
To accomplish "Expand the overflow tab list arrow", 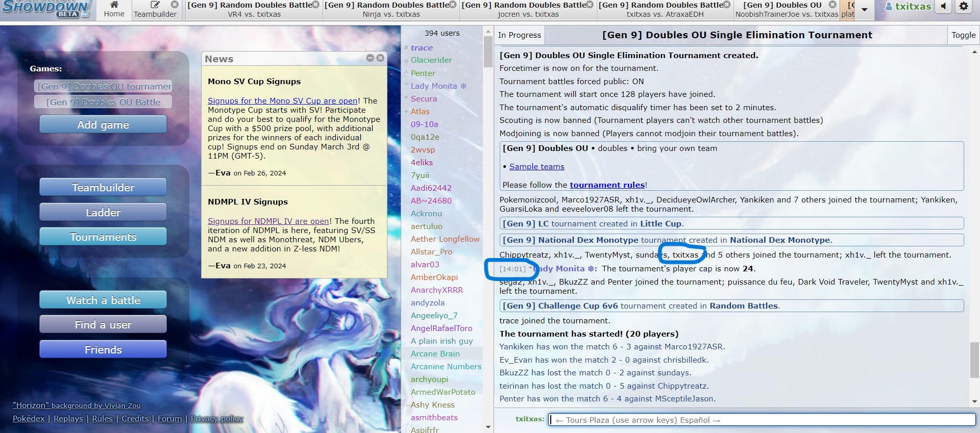I will pos(864,10).
